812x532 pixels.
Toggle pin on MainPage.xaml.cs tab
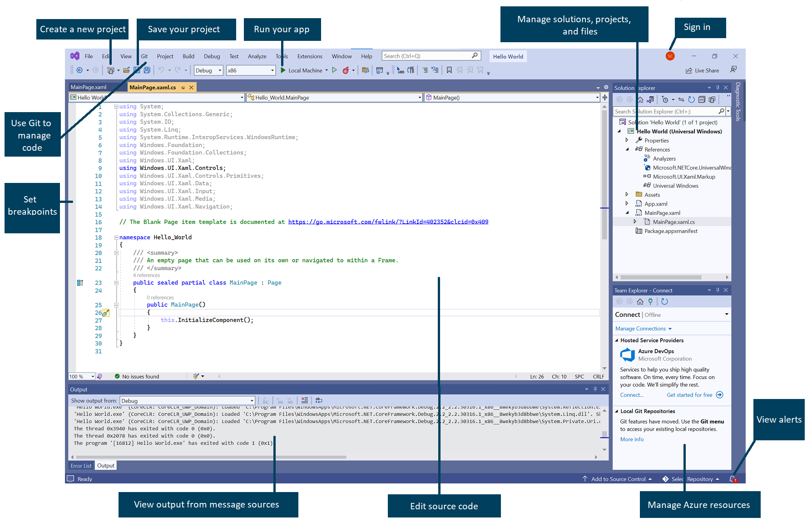tap(183, 88)
